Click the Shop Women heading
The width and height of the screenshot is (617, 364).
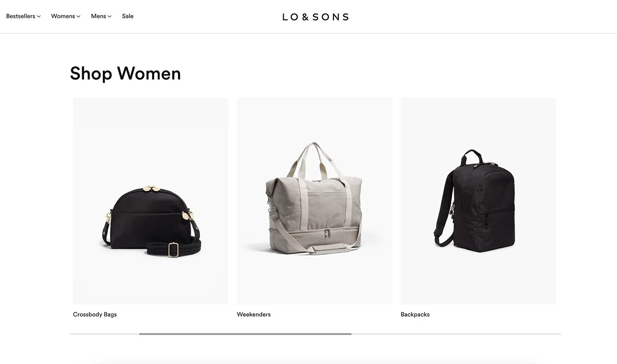pos(126,74)
